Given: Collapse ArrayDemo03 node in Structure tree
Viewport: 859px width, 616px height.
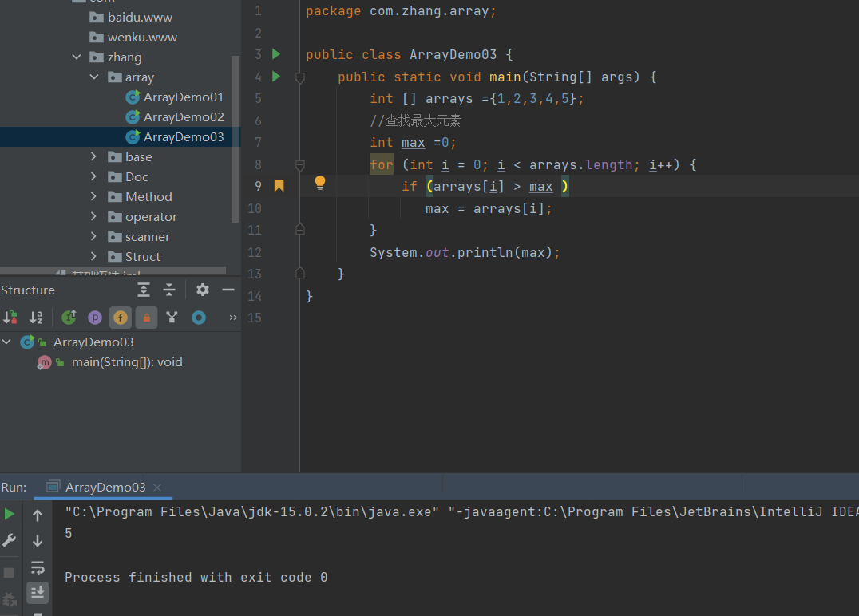Looking at the screenshot, I should click(7, 342).
